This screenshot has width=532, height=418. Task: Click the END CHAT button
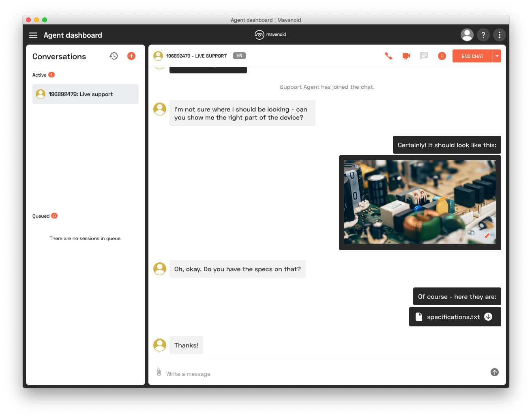point(472,56)
